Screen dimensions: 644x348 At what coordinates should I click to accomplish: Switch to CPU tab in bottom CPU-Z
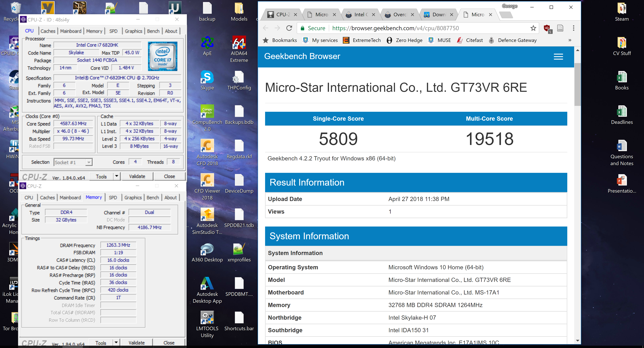click(x=29, y=197)
